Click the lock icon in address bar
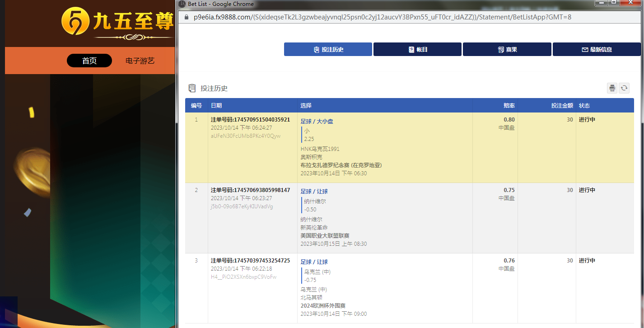 click(187, 17)
